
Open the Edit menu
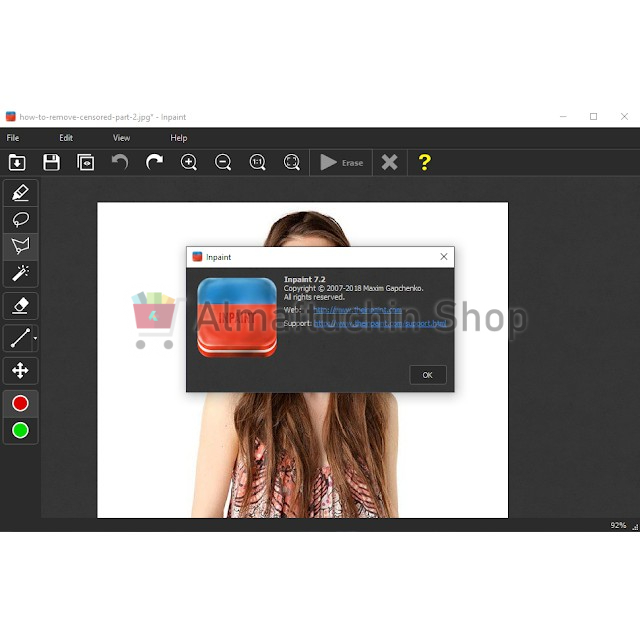click(66, 138)
